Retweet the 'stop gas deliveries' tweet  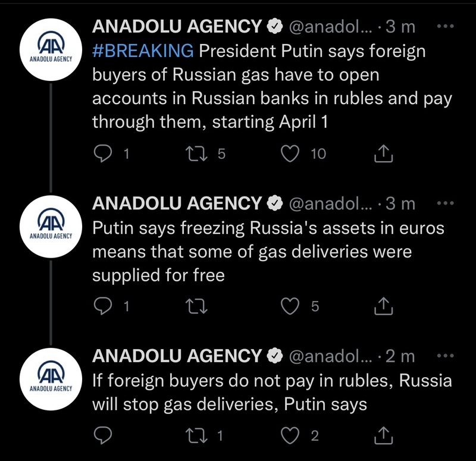[x=193, y=435]
